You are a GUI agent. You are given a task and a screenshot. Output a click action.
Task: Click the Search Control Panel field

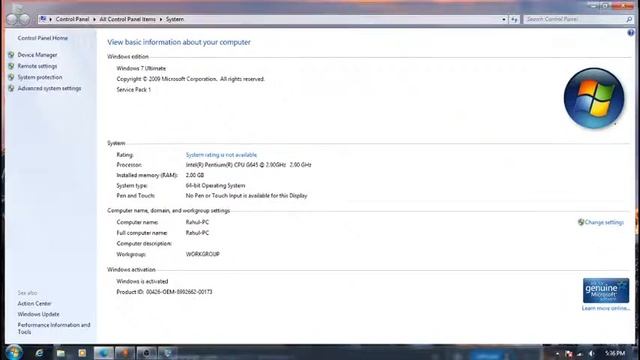click(574, 19)
